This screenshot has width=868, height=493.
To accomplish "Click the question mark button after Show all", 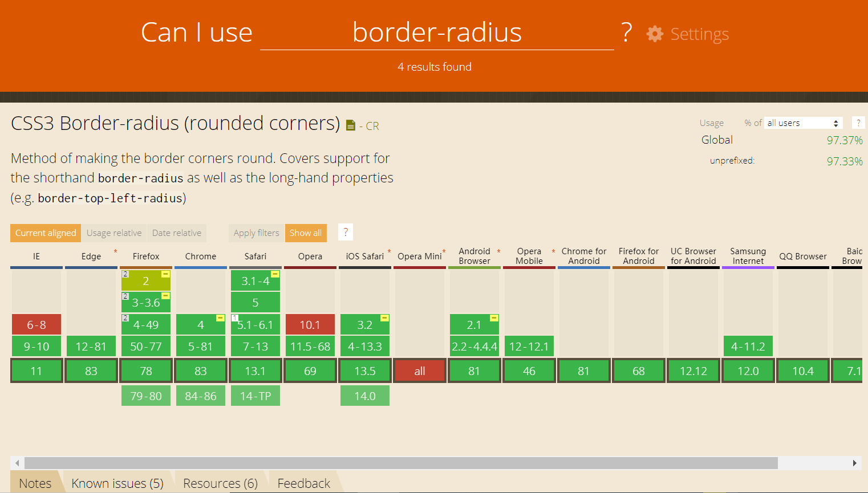I will (x=346, y=232).
